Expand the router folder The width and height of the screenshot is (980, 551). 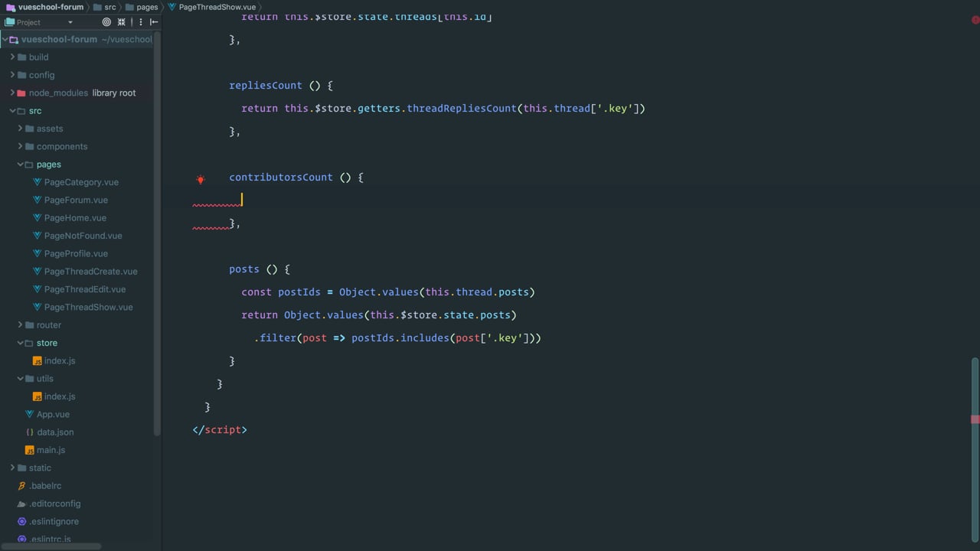click(20, 324)
